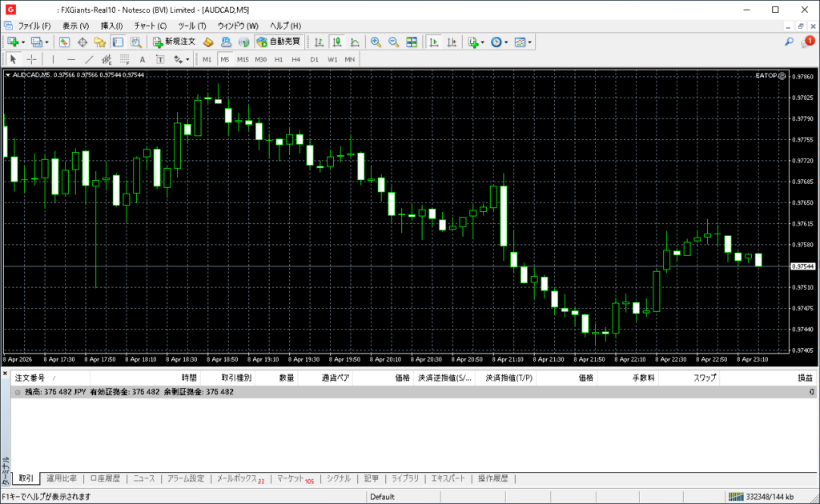This screenshot has height=504, width=820.
Task: Switch chart to candlestick display
Action: coord(336,42)
